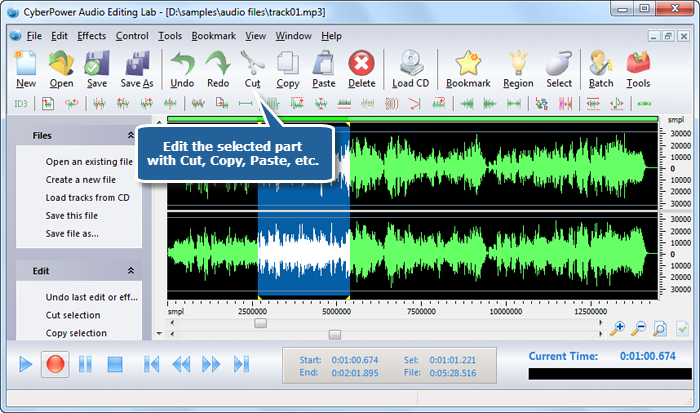Click the Load CD disc icon
700x413 pixels.
click(x=410, y=63)
